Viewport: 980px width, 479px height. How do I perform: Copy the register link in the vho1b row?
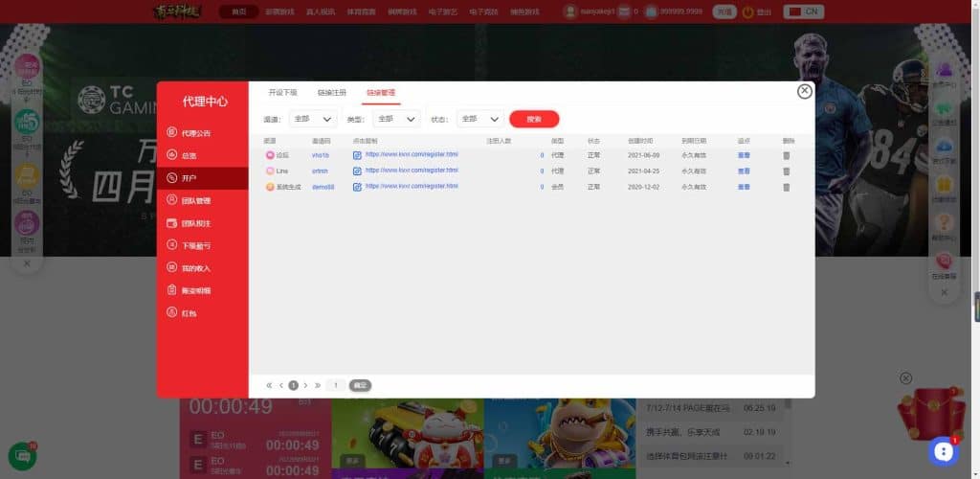(358, 155)
